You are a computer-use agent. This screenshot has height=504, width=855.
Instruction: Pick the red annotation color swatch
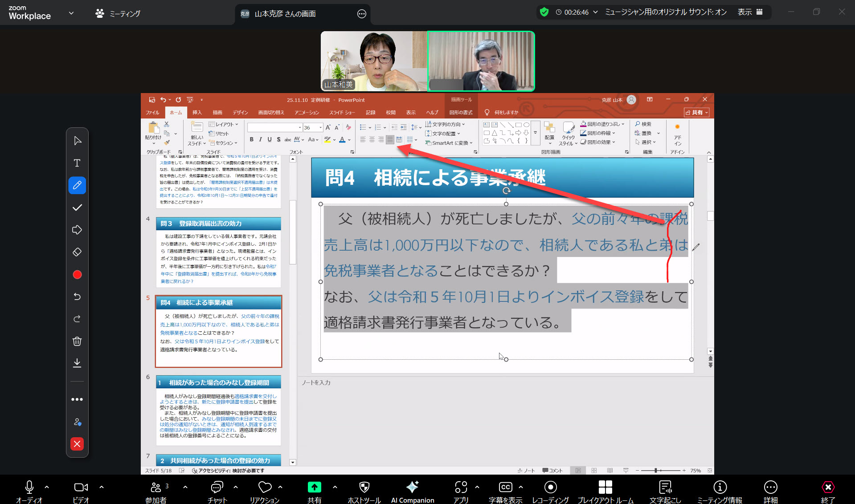77,275
